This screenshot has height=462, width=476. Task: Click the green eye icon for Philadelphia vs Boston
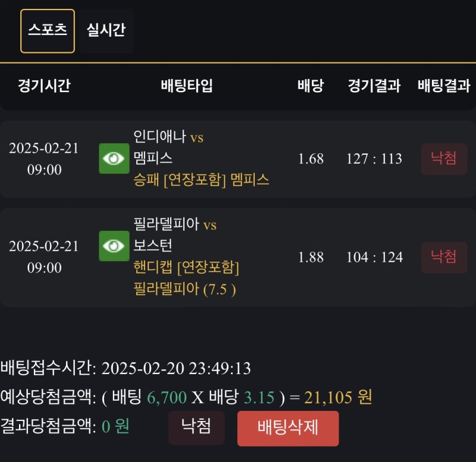[x=114, y=246]
